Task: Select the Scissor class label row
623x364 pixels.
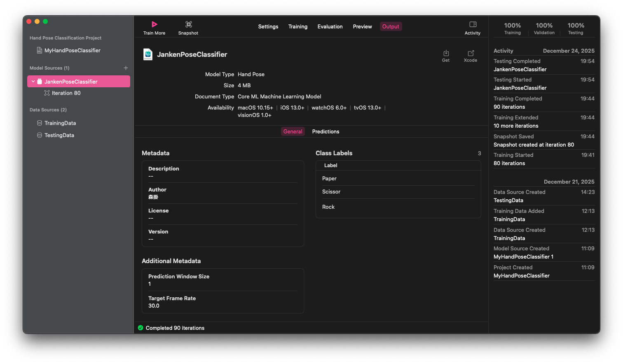Action: coord(398,192)
